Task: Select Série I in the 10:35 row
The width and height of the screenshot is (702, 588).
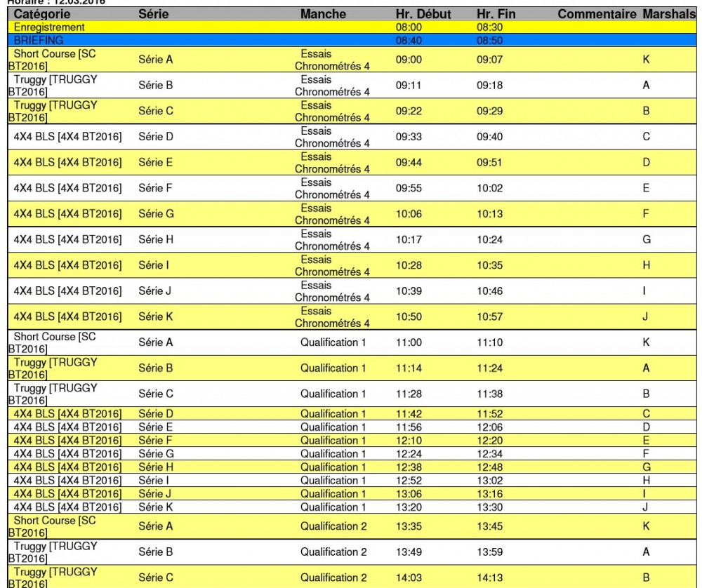Action: (154, 265)
